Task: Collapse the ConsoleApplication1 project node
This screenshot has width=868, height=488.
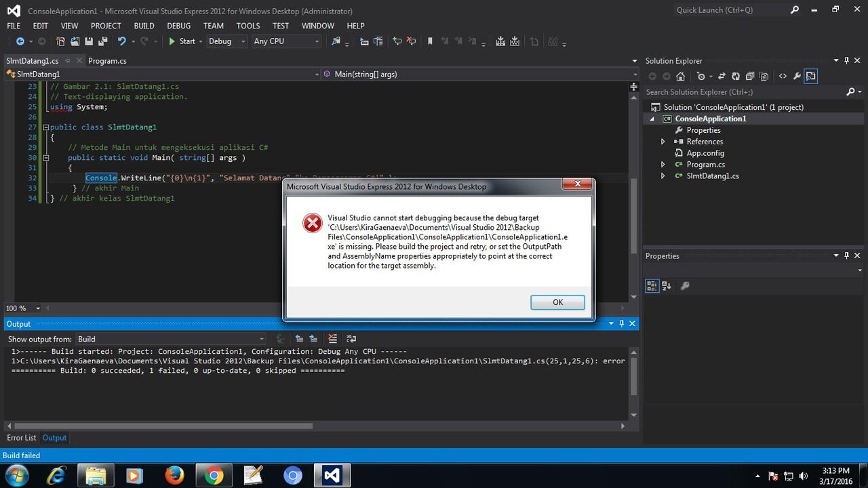Action: [652, 119]
